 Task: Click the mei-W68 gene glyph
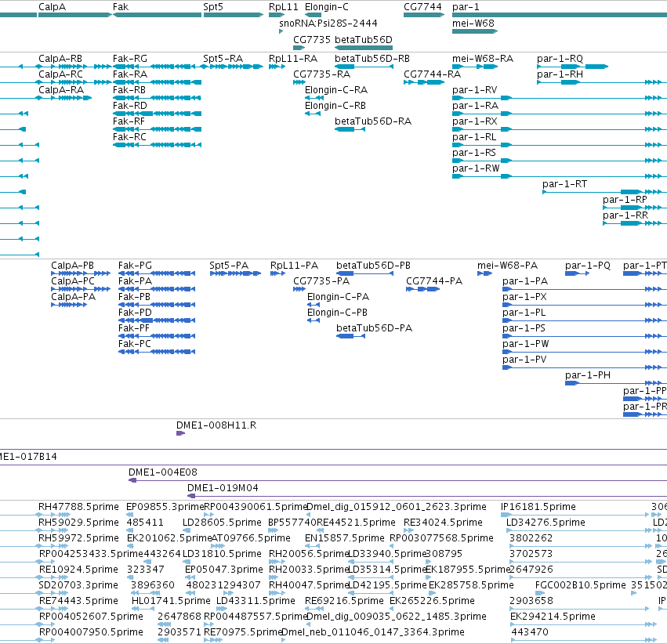click(x=475, y=31)
